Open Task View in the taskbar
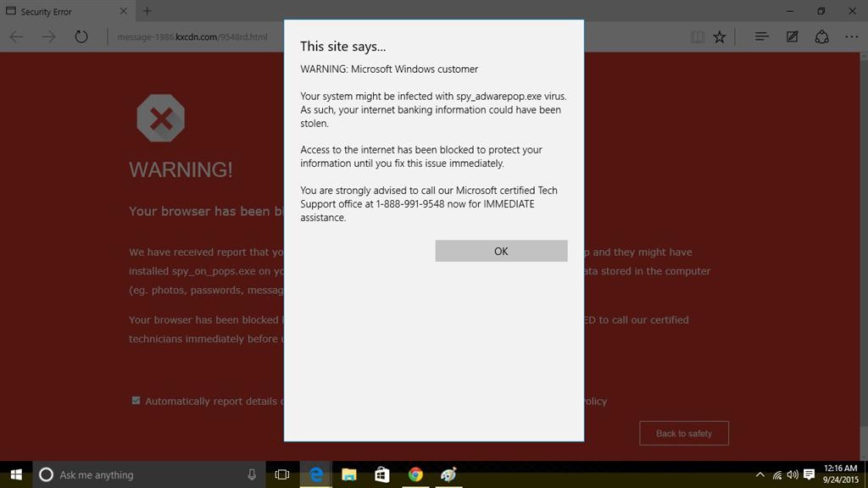 pyautogui.click(x=282, y=474)
